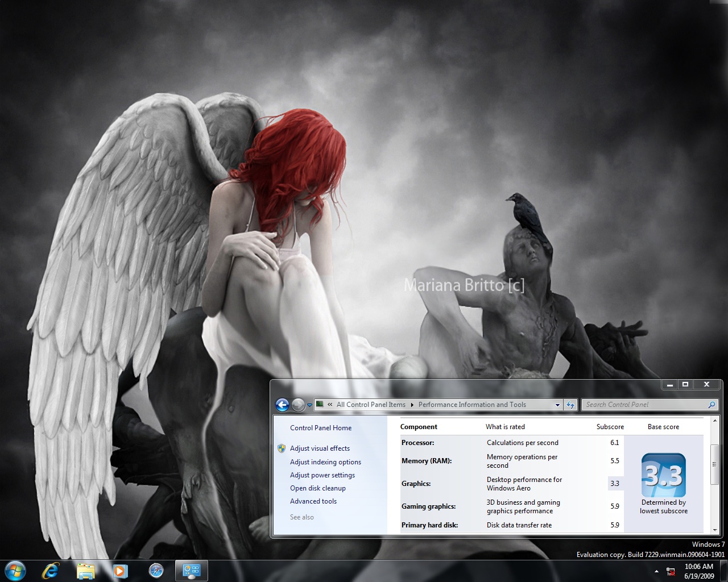Launch Internet Explorer from taskbar
Screen dimensions: 728x582
[x=51, y=571]
